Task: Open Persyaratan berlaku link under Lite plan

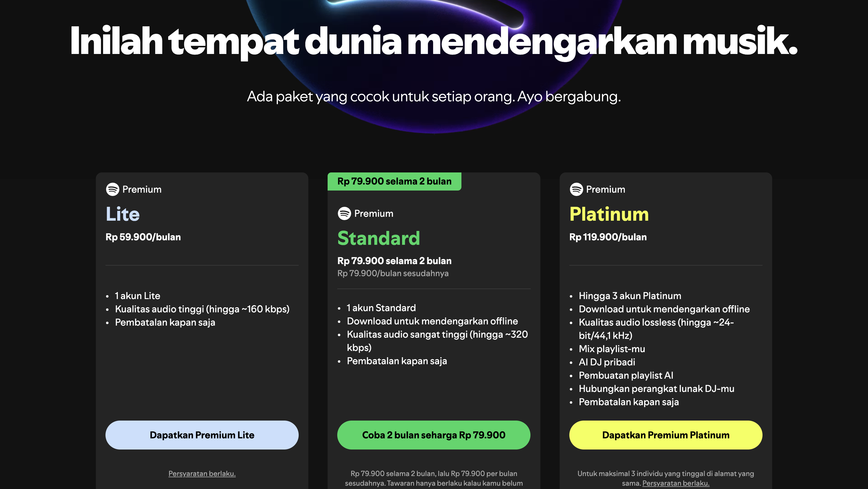Action: [202, 474]
